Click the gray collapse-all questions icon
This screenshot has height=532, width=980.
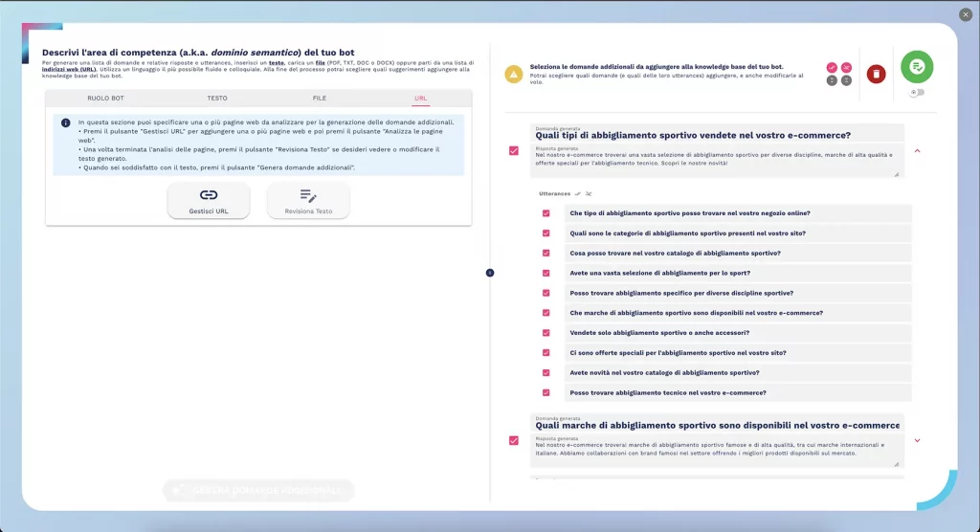pos(846,80)
